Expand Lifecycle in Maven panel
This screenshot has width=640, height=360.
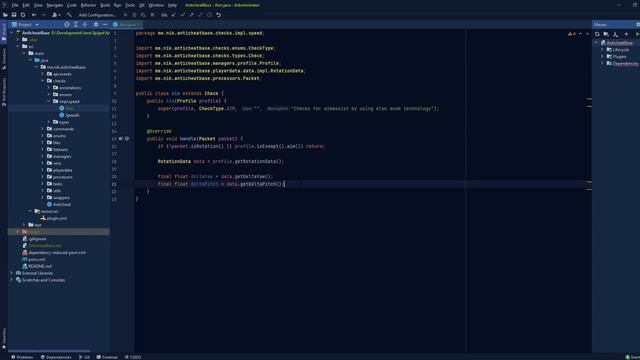point(602,50)
